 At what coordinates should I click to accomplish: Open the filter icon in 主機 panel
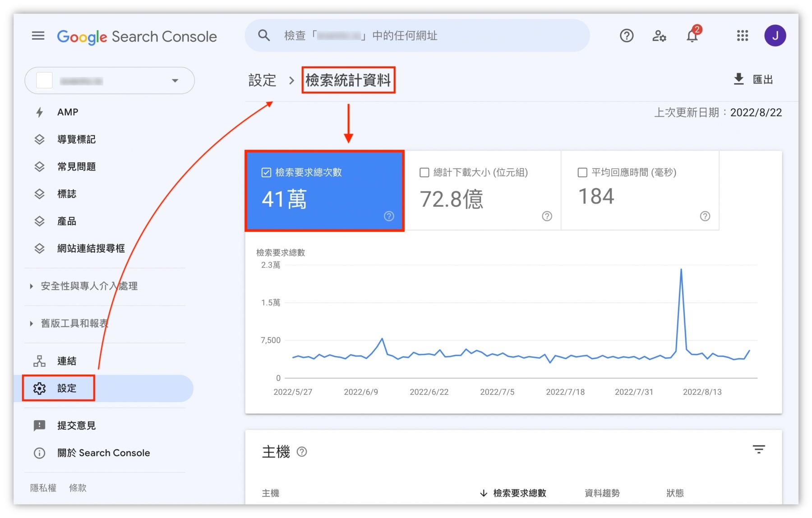pos(759,449)
